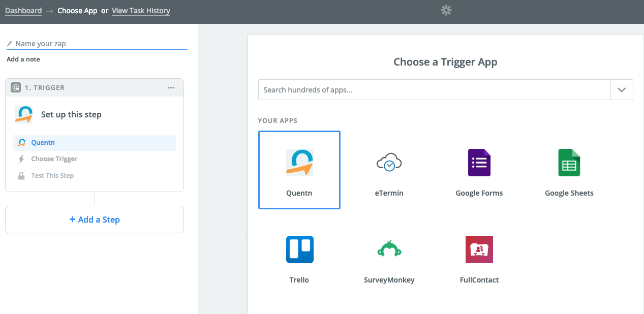Select the FullContact app icon
Viewport: 644px width, 314px height.
tap(479, 249)
